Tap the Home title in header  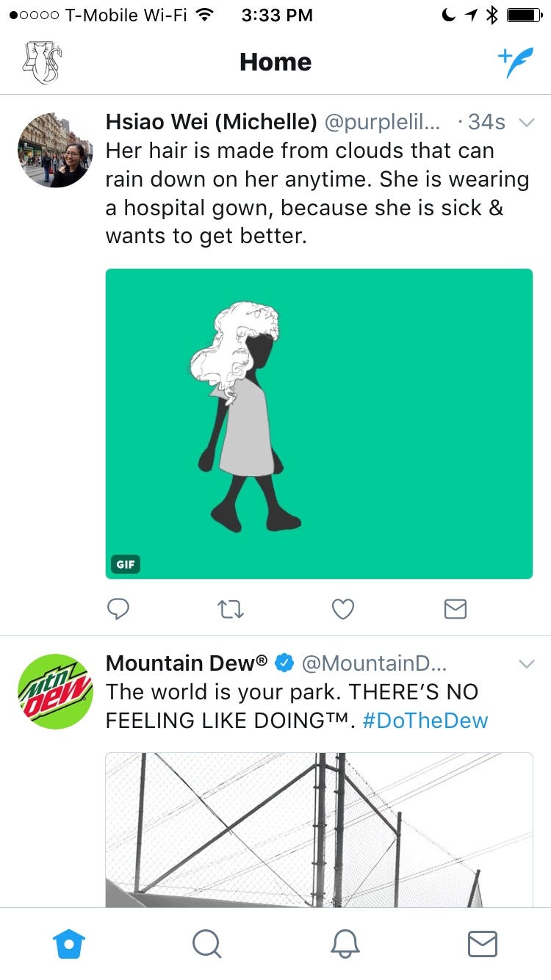pyautogui.click(x=275, y=62)
